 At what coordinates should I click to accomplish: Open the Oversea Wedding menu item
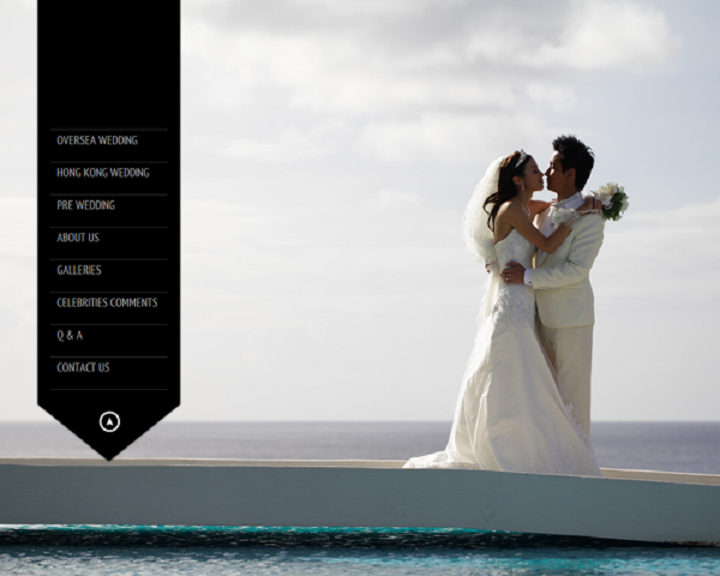pyautogui.click(x=97, y=141)
